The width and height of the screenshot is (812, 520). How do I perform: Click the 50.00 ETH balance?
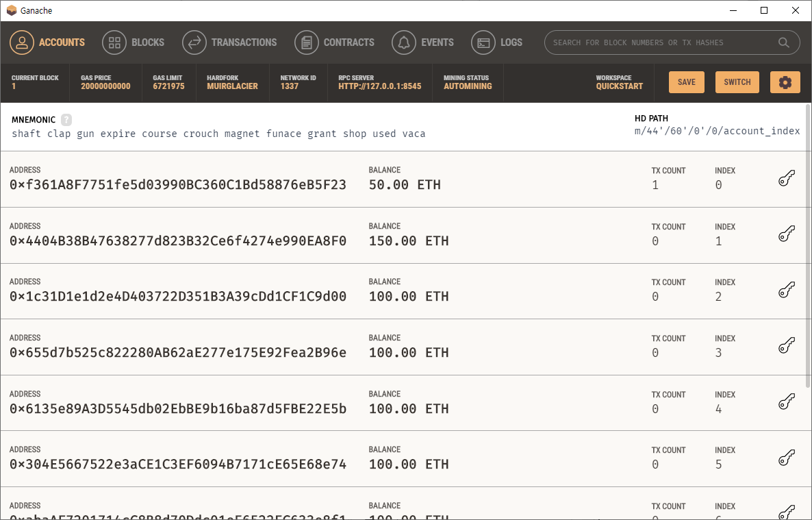[x=405, y=185]
